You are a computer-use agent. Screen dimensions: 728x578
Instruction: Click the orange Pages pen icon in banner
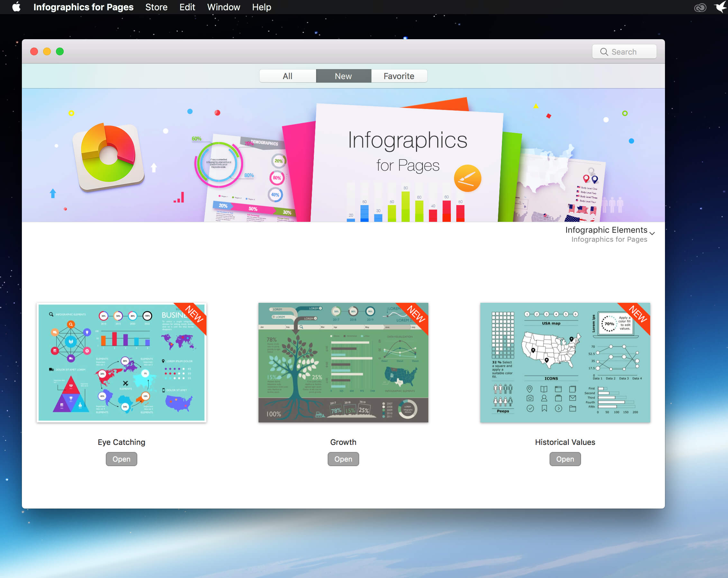[468, 178]
